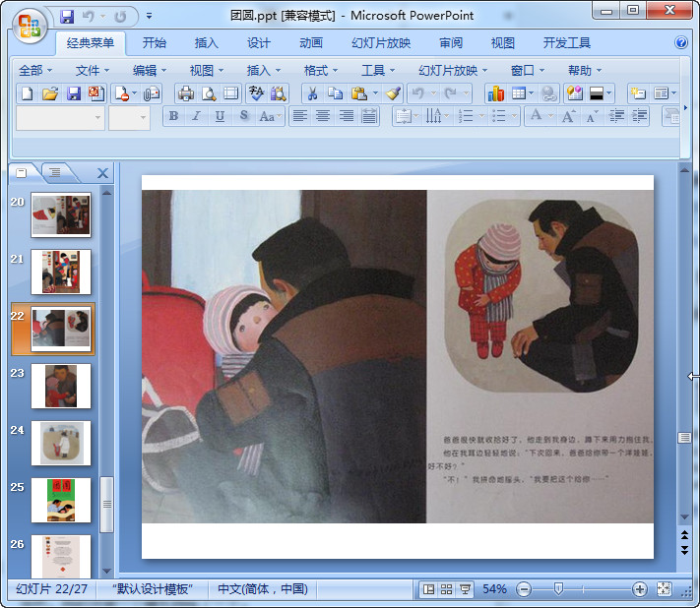
Task: Switch to Normal view in status bar
Action: 428,589
